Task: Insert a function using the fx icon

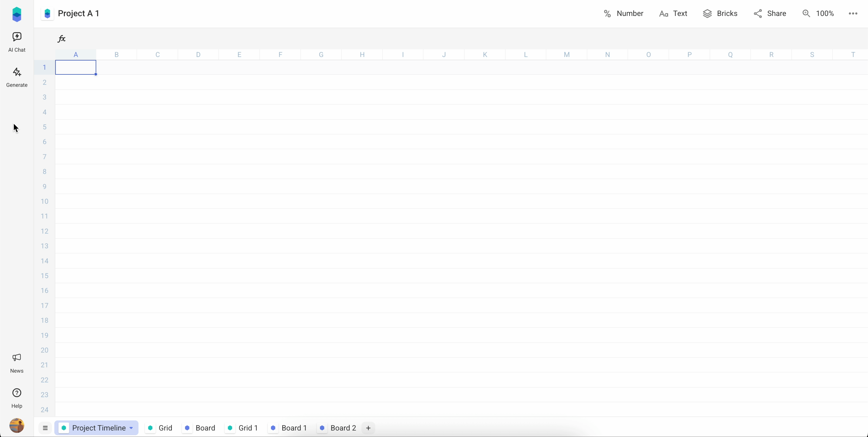Action: [x=61, y=38]
